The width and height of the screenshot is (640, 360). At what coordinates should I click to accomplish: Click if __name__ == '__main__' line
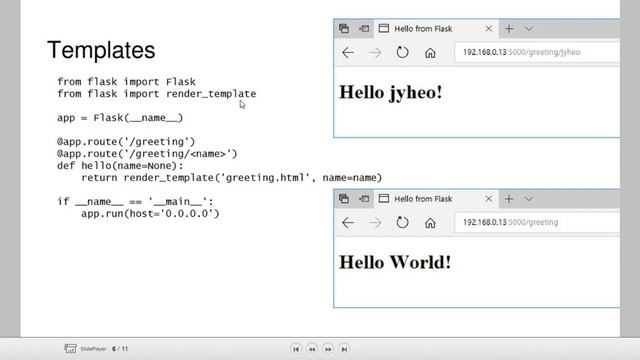click(x=135, y=202)
